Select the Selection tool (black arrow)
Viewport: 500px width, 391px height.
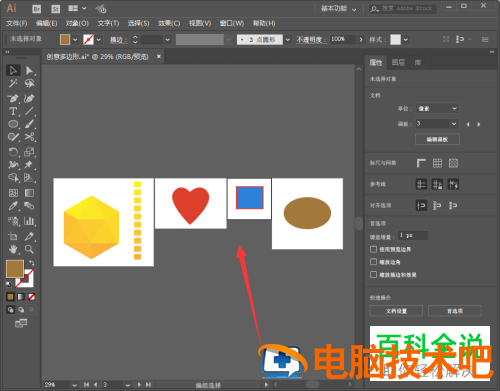point(13,70)
